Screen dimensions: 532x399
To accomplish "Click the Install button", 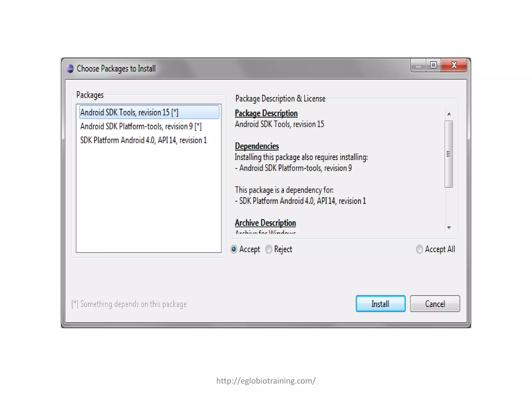I will coord(381,304).
